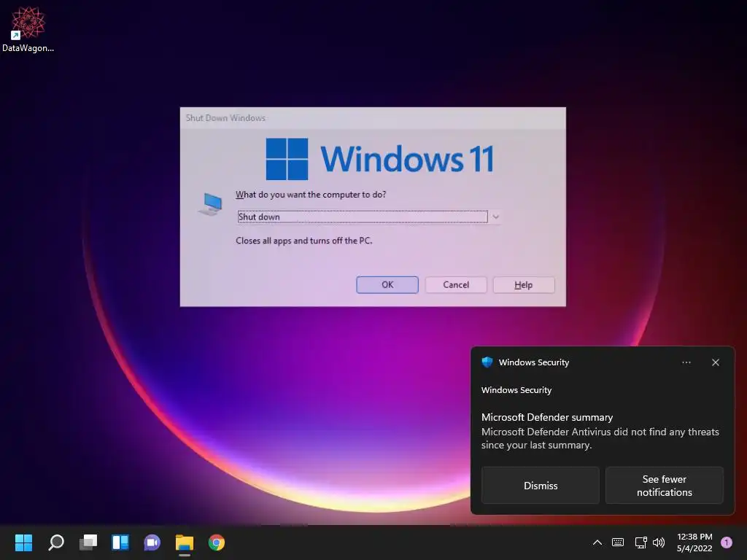Open the volume tray icon
The image size is (747, 560).
point(659,542)
